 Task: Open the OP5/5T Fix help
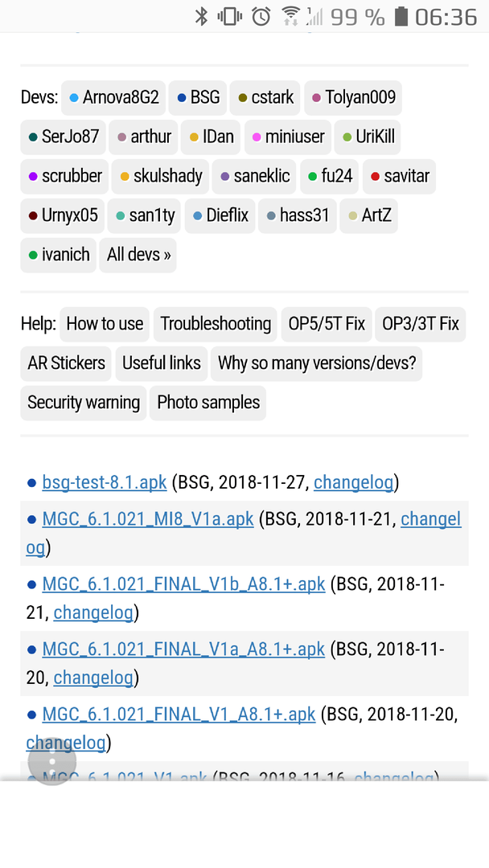tap(327, 324)
